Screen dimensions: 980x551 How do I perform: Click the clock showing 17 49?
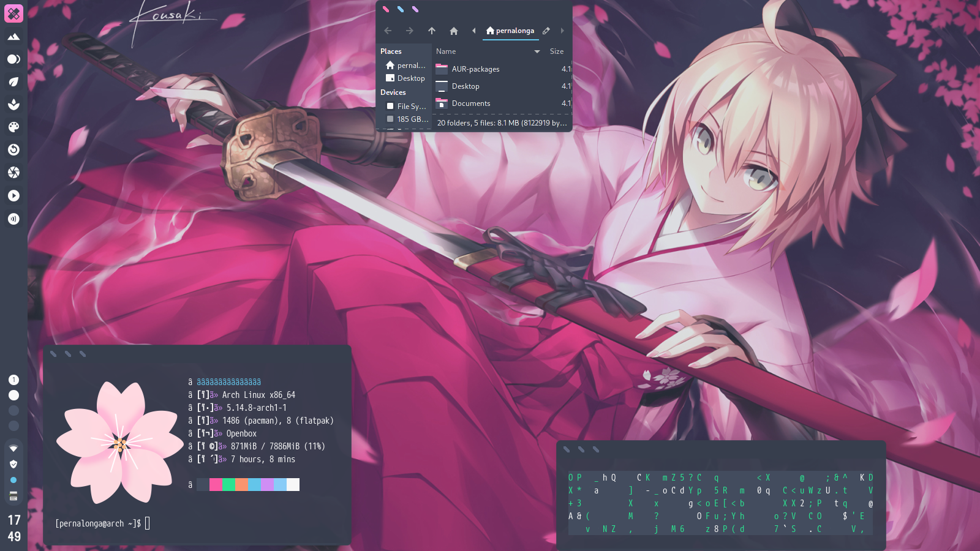pyautogui.click(x=14, y=528)
